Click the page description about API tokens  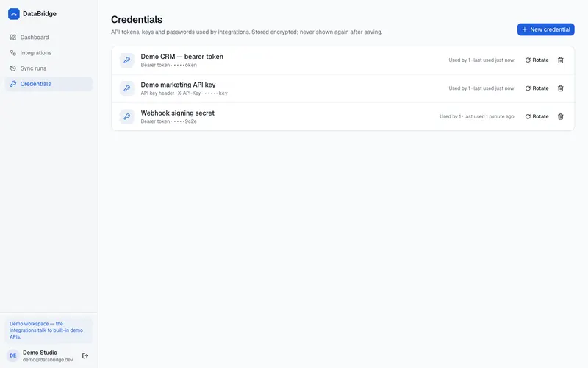pyautogui.click(x=246, y=32)
